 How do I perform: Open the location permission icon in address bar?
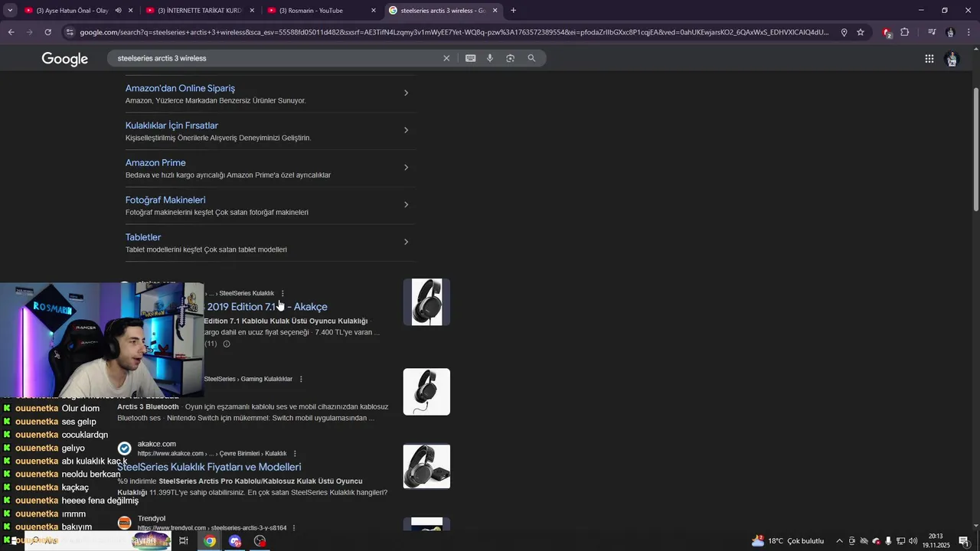tap(844, 32)
